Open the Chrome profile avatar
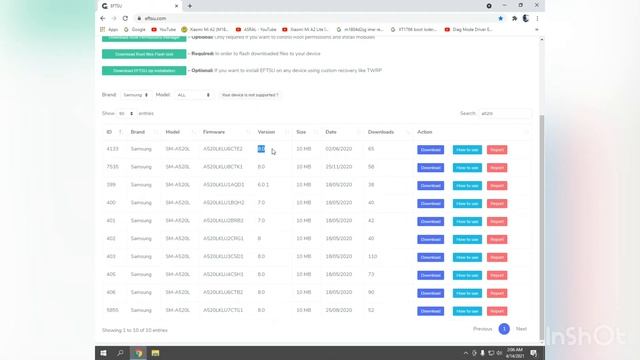 526,18
